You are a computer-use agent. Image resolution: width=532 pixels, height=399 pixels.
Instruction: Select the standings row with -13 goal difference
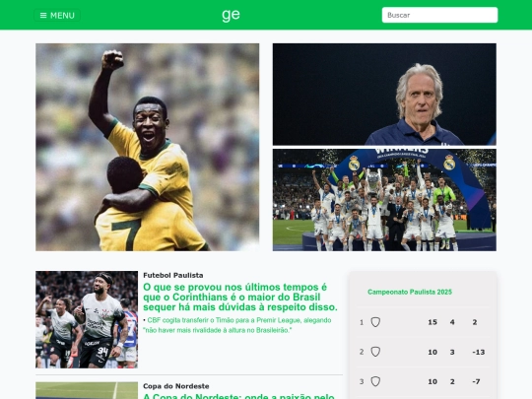[x=423, y=352]
